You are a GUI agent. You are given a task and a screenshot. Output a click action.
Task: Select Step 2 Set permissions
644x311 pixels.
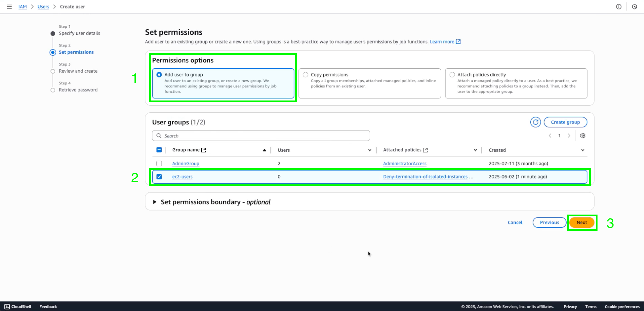pos(76,52)
